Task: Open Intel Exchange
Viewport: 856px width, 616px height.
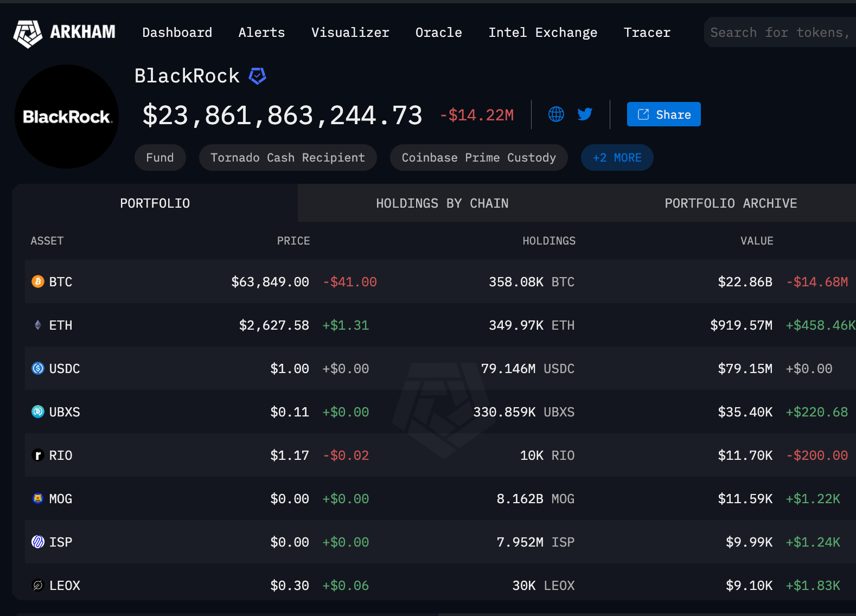Action: 543,33
